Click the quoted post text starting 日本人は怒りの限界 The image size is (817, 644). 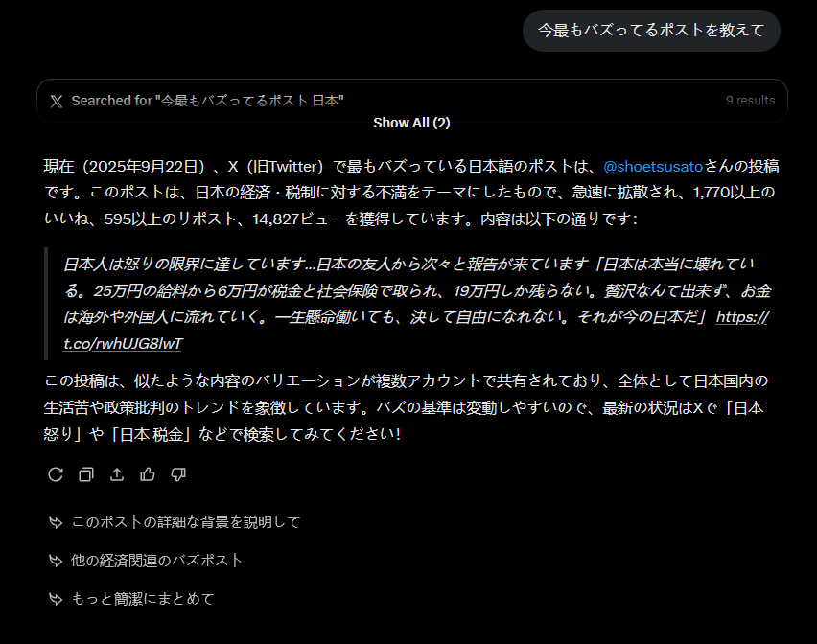tap(403, 290)
